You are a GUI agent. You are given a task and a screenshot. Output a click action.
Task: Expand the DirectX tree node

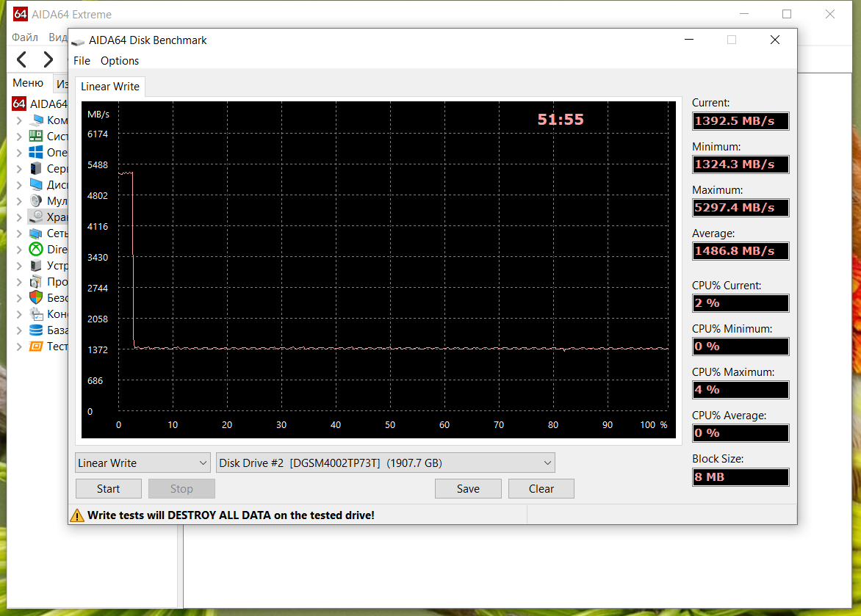tap(19, 249)
